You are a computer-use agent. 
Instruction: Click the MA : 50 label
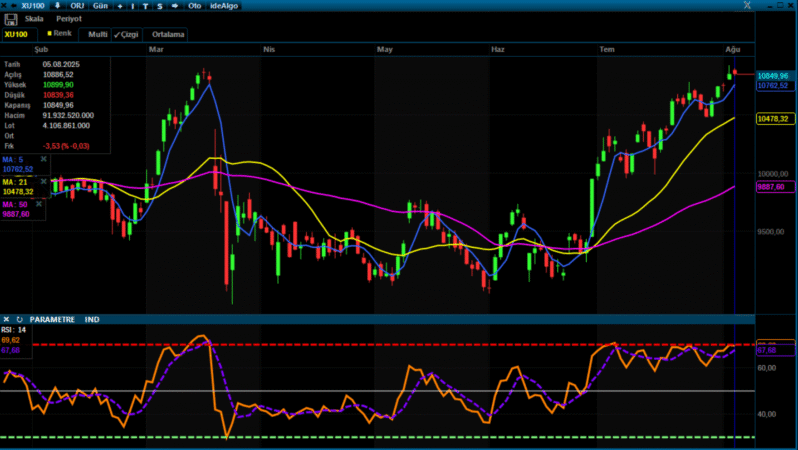click(15, 204)
